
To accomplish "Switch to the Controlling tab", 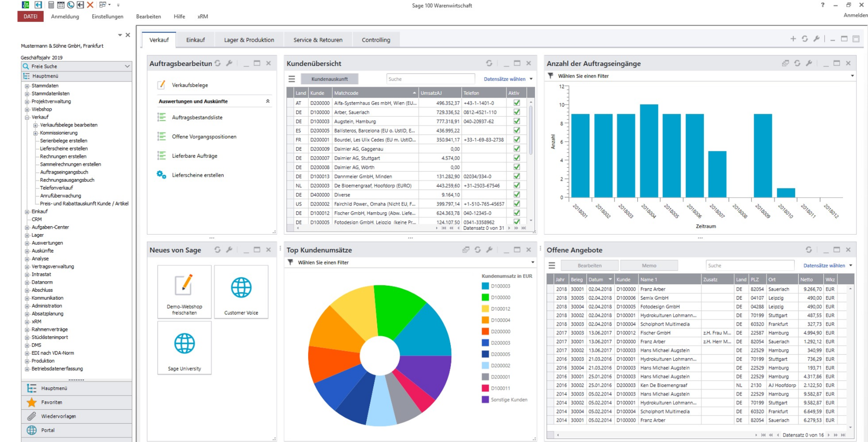I will pyautogui.click(x=375, y=39).
